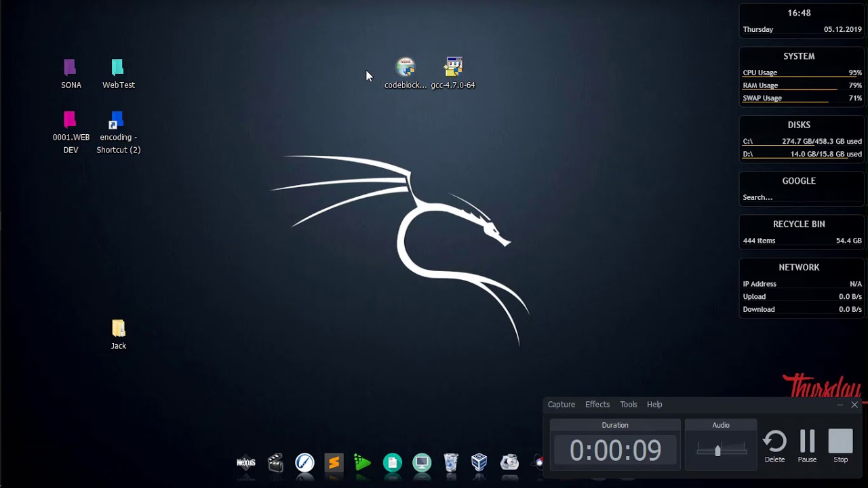The width and height of the screenshot is (868, 488).
Task: Select the gcc-4.7.0-64 desktop icon
Action: coord(453,73)
